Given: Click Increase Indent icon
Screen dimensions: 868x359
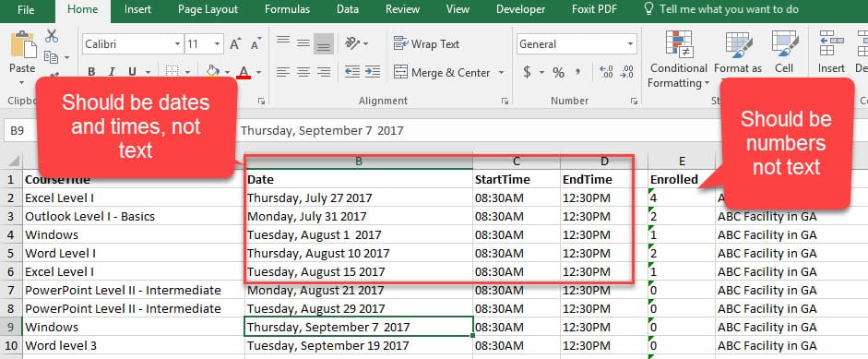Looking at the screenshot, I should [373, 71].
